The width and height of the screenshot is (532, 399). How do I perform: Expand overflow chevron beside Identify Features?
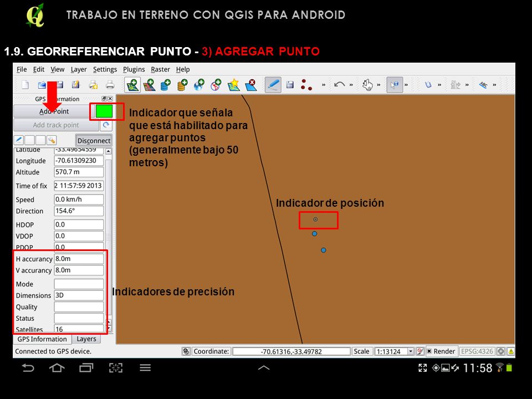click(406, 85)
